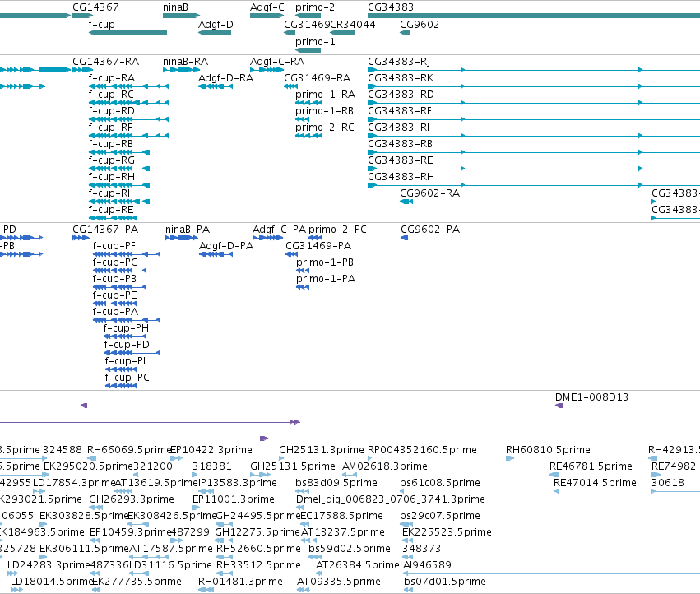700x594 pixels.
Task: Select BAC clone DME1-008D13
Action: (x=591, y=398)
